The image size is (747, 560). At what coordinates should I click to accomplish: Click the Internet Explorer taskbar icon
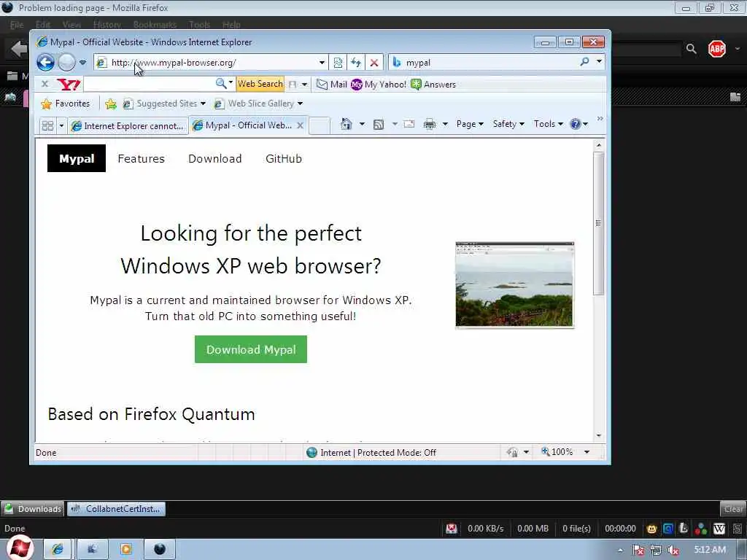coord(57,549)
